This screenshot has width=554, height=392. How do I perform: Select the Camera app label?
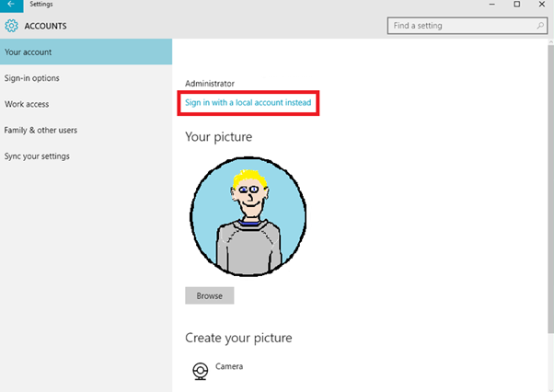pos(229,366)
